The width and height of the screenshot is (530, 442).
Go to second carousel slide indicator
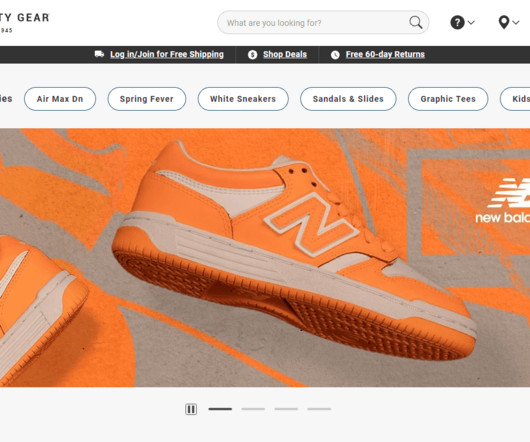coord(253,409)
